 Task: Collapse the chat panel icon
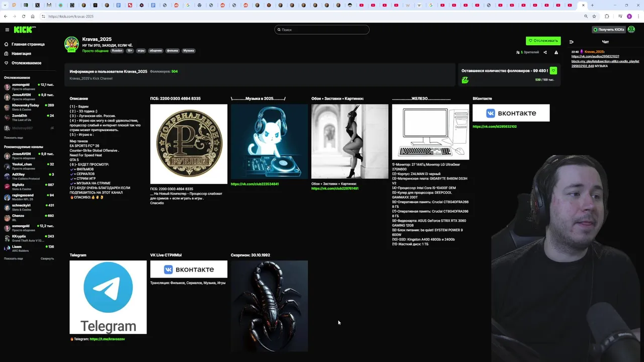pos(571,42)
